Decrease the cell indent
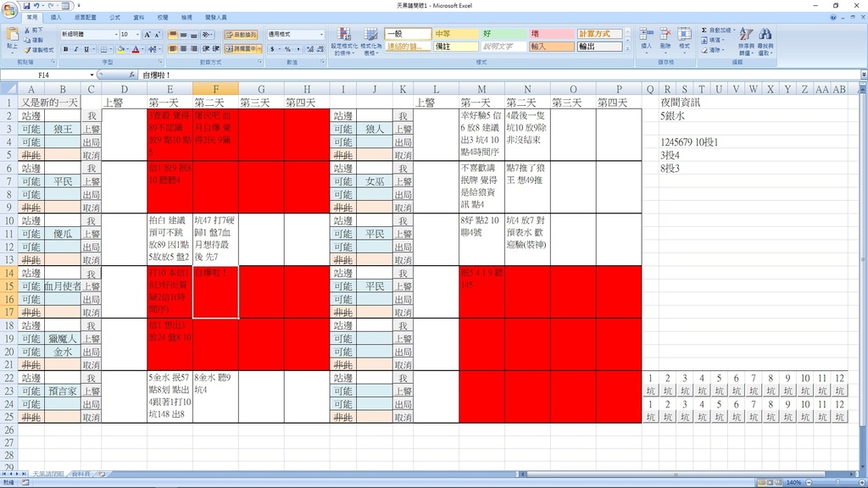 (207, 48)
